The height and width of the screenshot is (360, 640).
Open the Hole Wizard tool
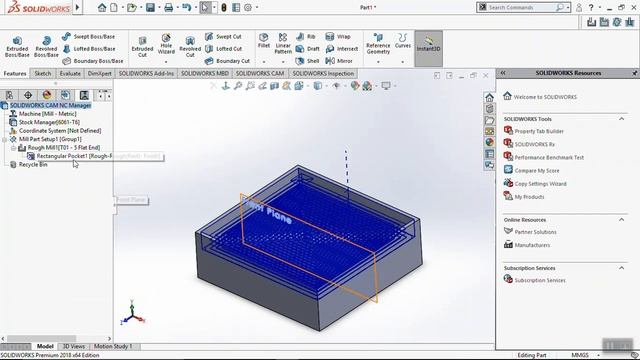tap(166, 44)
